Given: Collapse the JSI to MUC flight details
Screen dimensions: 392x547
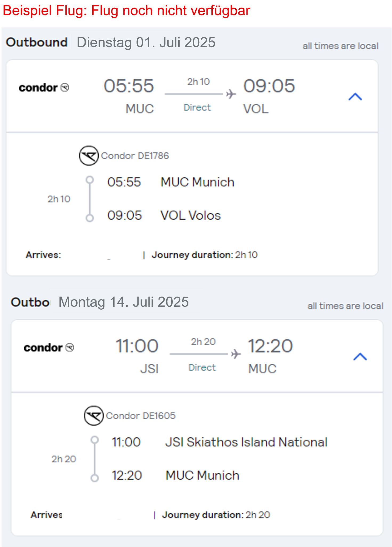Looking at the screenshot, I should pyautogui.click(x=360, y=356).
